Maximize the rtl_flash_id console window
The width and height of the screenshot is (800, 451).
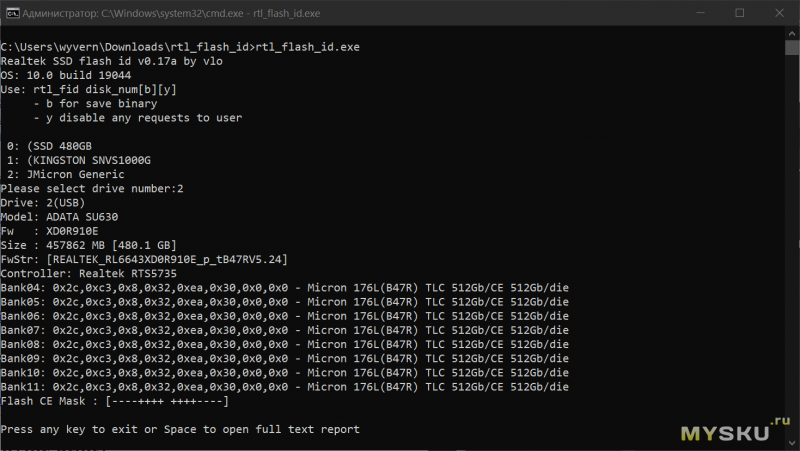coord(740,13)
